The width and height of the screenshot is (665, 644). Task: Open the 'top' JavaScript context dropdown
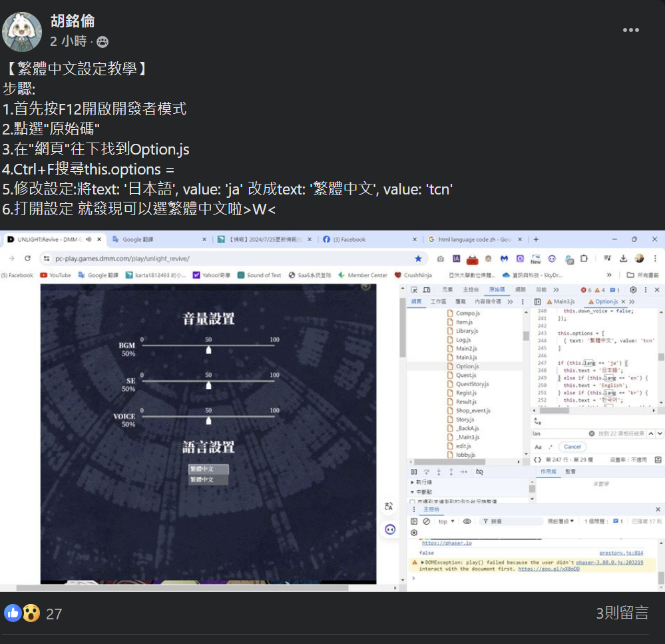446,521
